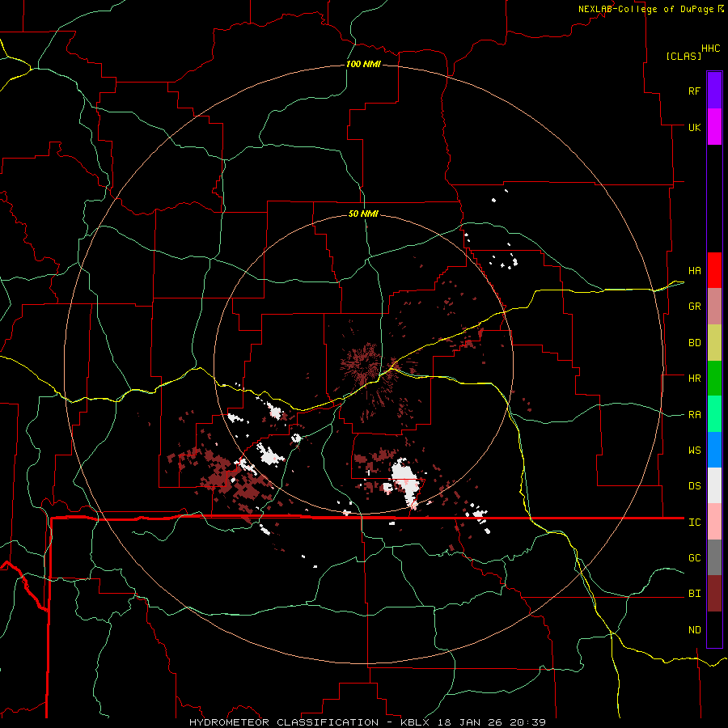Click the BD legend label
The width and height of the screenshot is (728, 728).
point(694,343)
